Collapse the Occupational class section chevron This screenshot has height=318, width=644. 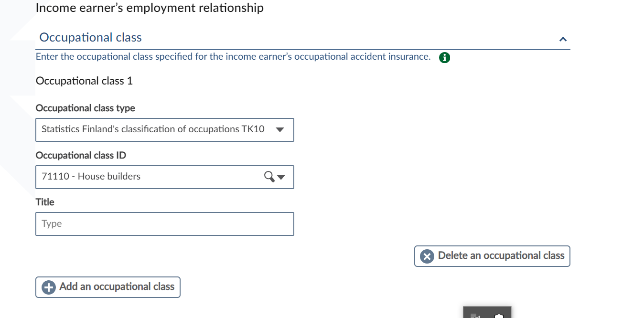(563, 39)
